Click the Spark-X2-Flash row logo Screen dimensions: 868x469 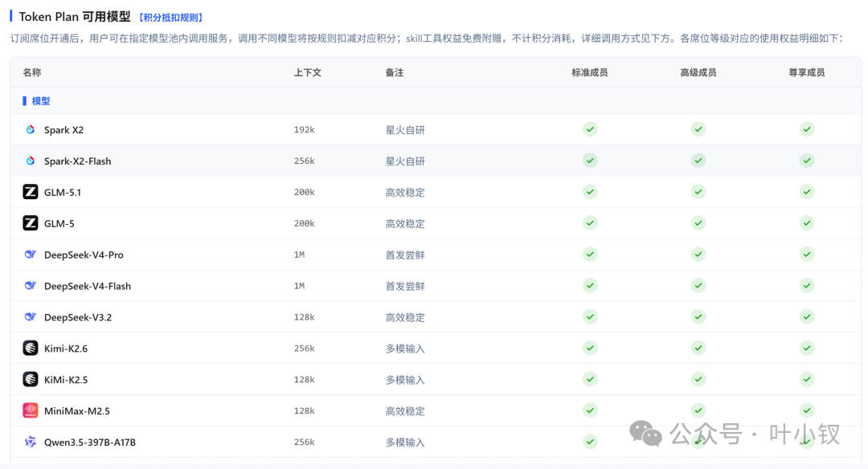coord(31,161)
